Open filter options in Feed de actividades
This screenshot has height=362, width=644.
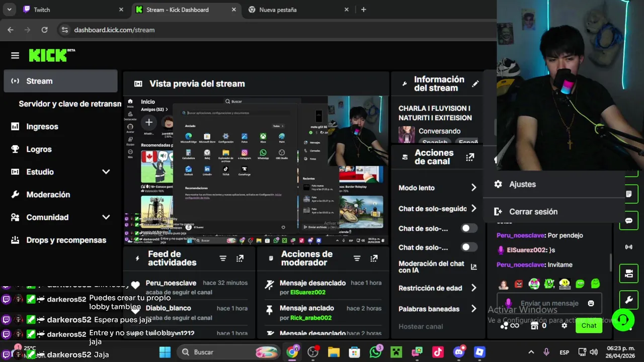tap(223, 258)
